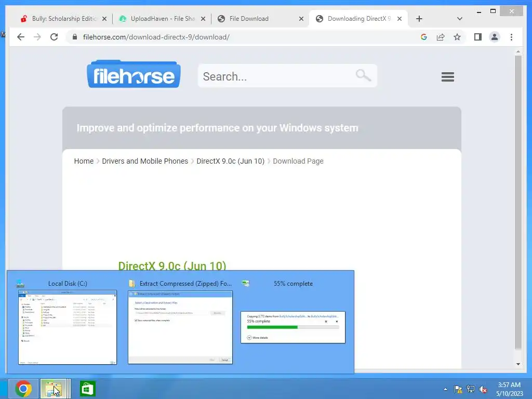
Task: Expand the tab search dropdown arrow
Action: click(x=459, y=19)
